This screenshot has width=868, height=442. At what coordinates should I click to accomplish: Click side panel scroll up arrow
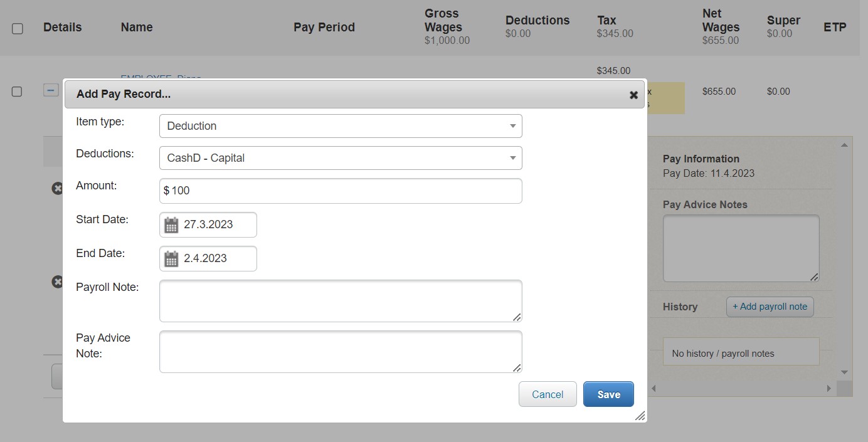(x=844, y=145)
